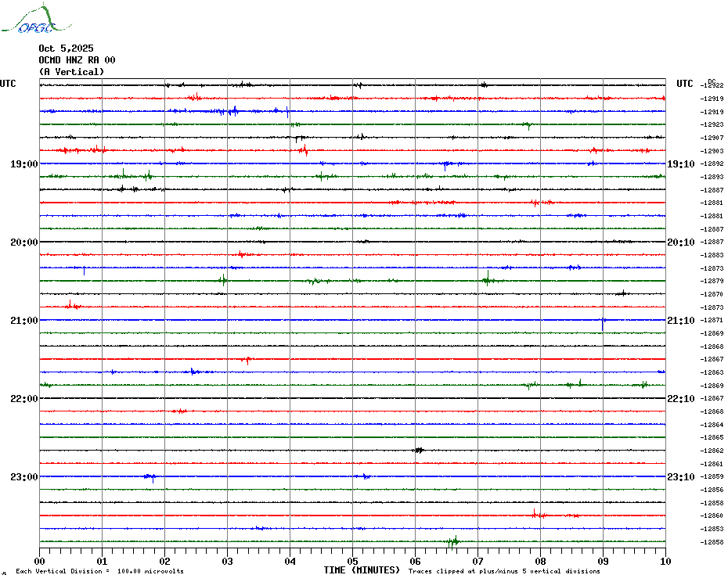The height and width of the screenshot is (582, 728).
Task: Click the 21:00 hour label on left
Action: pos(24,321)
